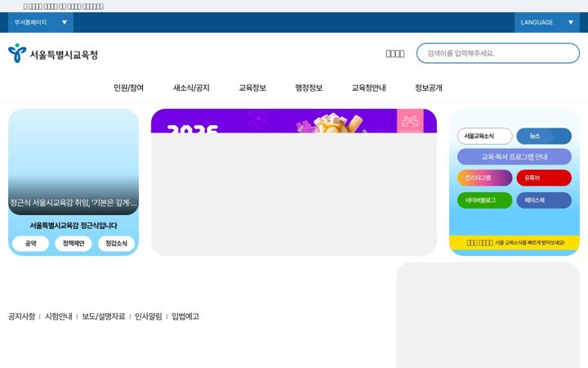Image resolution: width=588 pixels, height=368 pixels.
Task: Click the 정감소식 button
Action: pyautogui.click(x=116, y=244)
